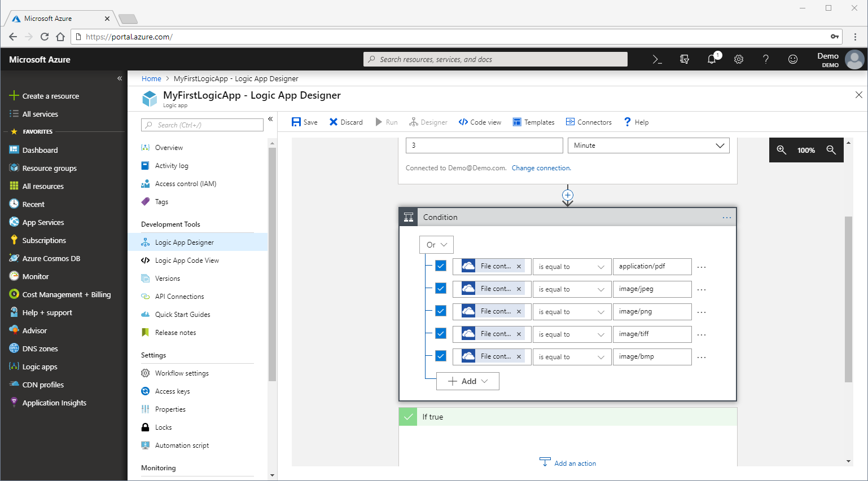Viewport: 868px width, 481px height.
Task: Open the API Connections menu item
Action: (179, 297)
